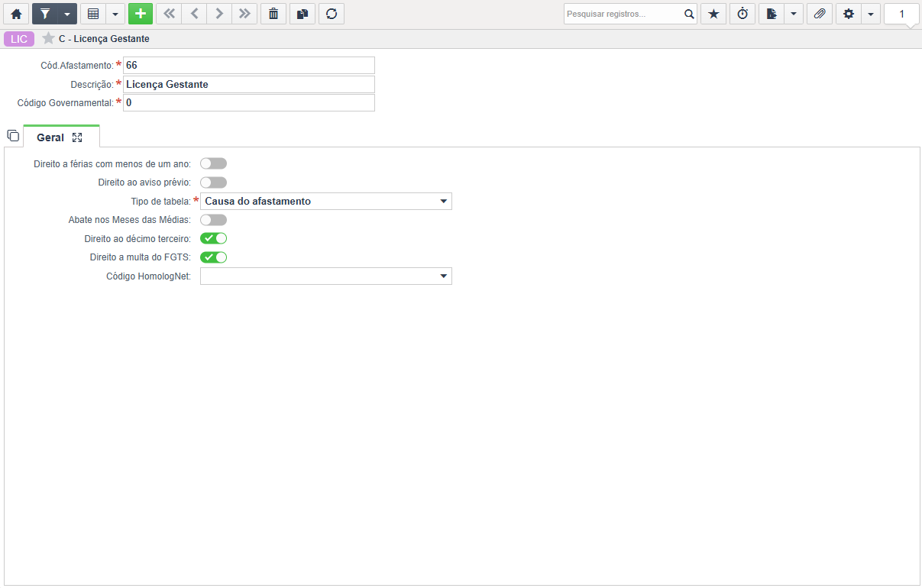
Task: Open the filter funnel tool
Action: click(45, 14)
